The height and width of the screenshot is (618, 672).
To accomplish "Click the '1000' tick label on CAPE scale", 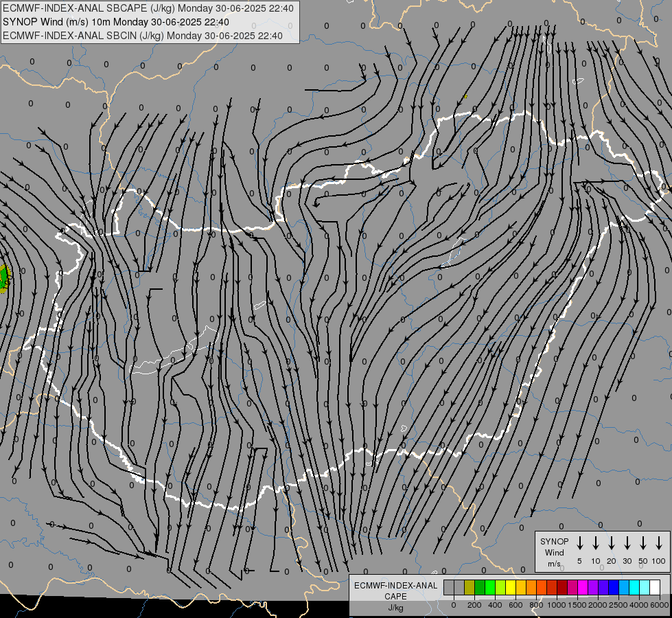I will [557, 605].
